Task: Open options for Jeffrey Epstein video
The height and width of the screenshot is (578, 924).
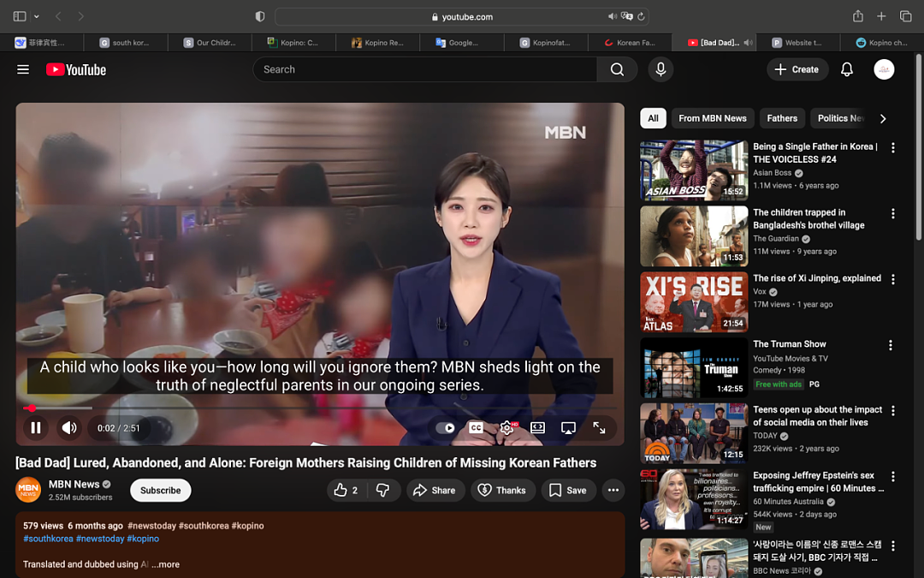Action: (x=892, y=477)
